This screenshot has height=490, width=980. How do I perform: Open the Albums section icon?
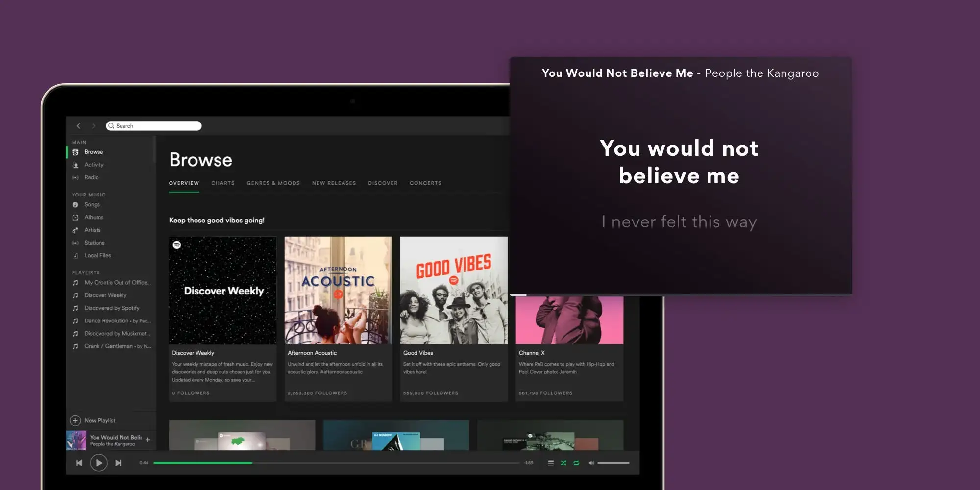pyautogui.click(x=76, y=217)
